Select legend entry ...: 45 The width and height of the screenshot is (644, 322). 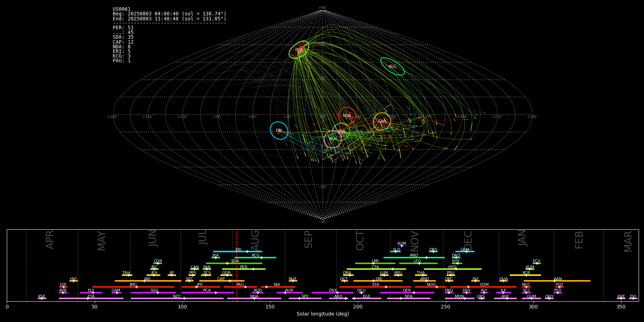(123, 33)
